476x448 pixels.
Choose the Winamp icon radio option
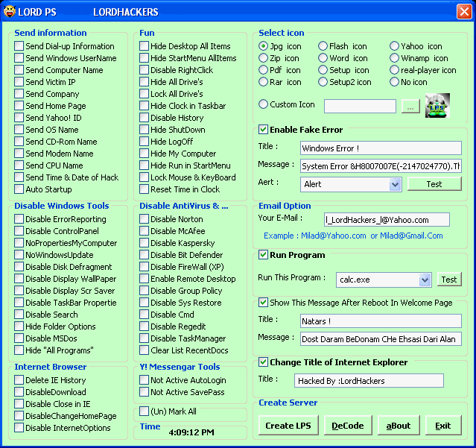[395, 58]
